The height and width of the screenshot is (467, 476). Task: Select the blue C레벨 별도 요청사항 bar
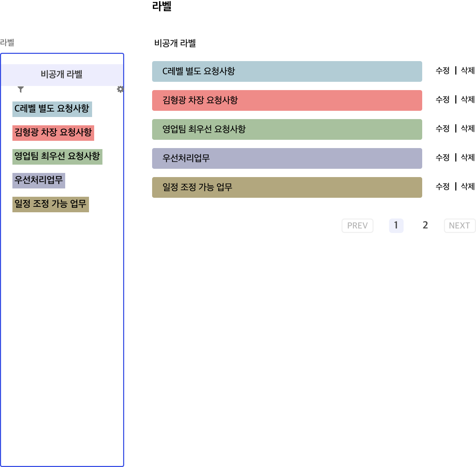coord(287,71)
